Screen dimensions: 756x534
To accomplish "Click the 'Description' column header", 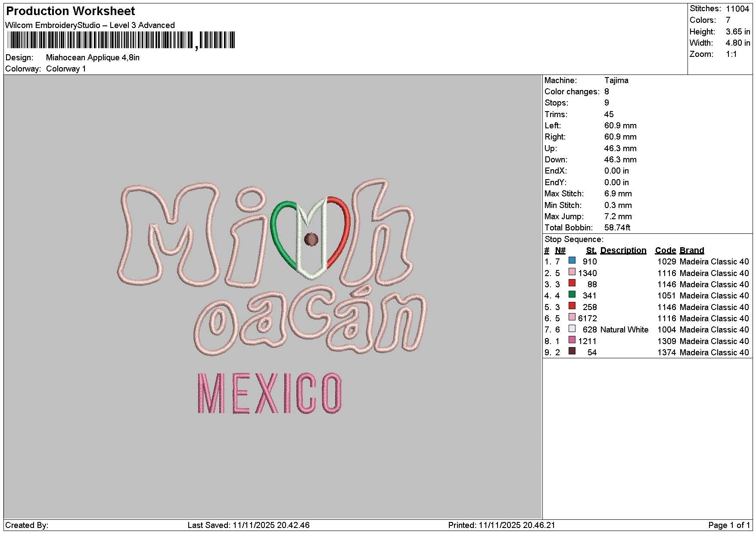I will 623,250.
